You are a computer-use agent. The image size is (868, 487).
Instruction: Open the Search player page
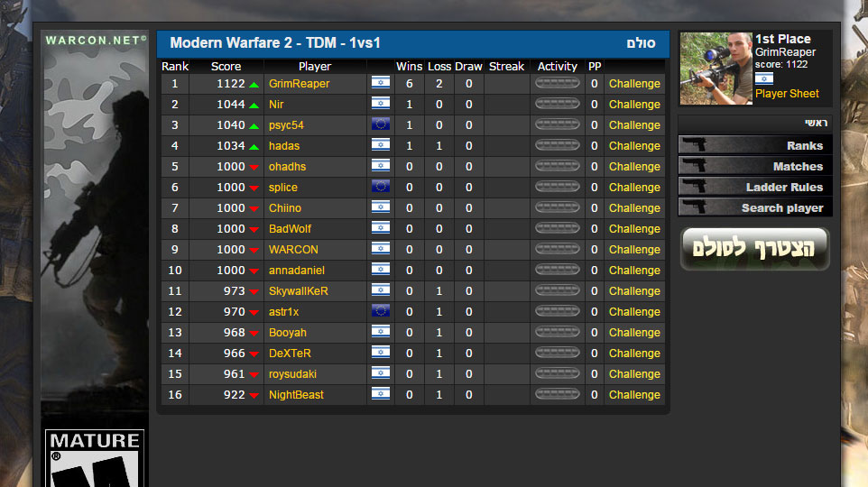click(x=755, y=207)
